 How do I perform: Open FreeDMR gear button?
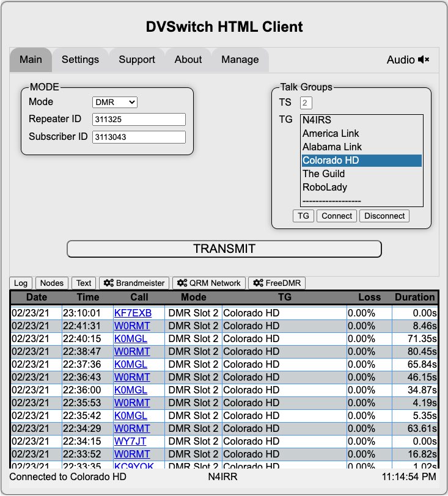point(276,283)
